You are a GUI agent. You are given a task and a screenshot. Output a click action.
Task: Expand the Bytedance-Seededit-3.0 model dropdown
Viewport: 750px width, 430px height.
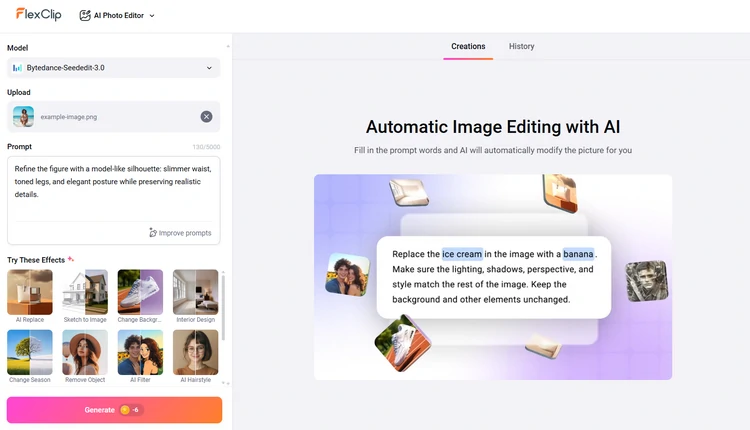coord(114,68)
